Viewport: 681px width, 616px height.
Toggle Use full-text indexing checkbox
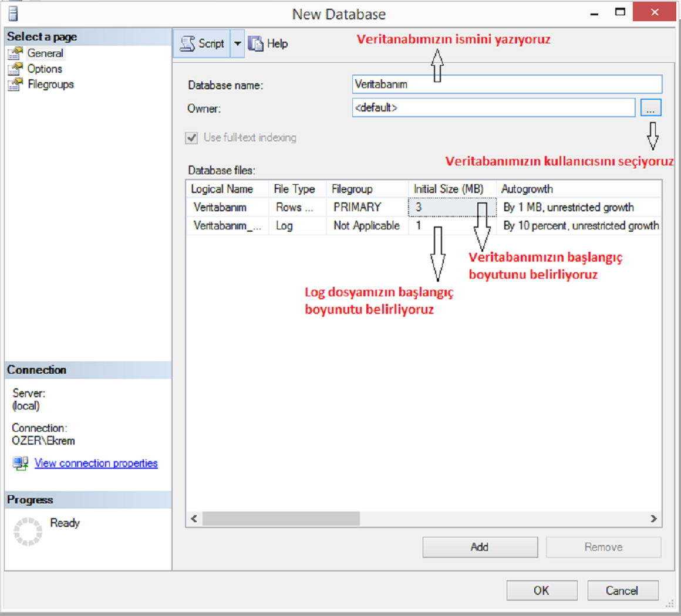click(x=191, y=138)
